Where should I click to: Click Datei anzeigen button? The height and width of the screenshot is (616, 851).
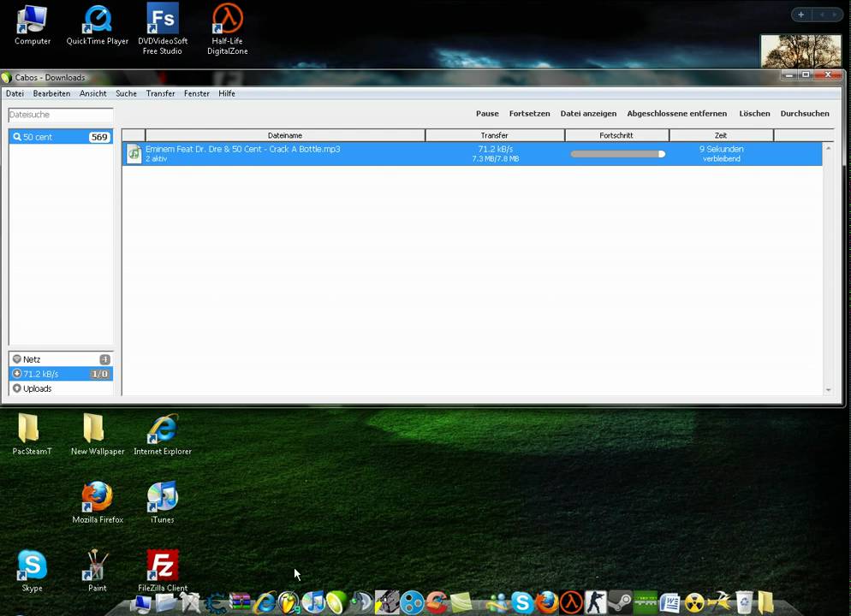click(588, 113)
